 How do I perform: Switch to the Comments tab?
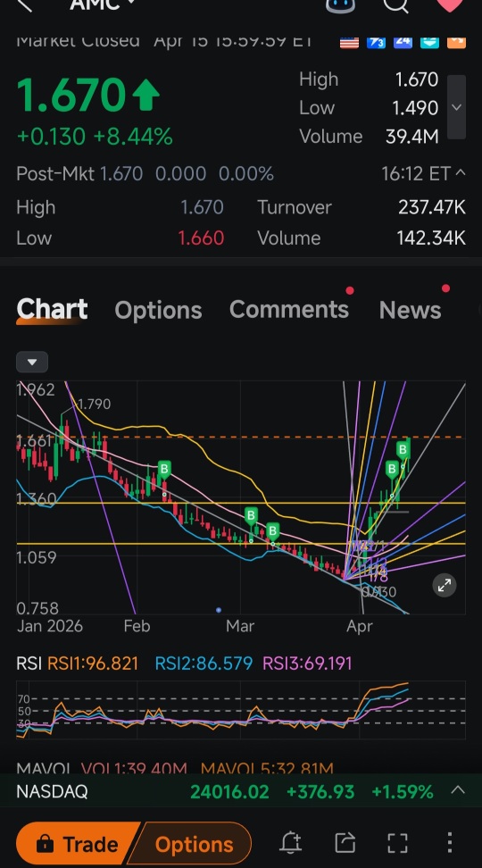[289, 310]
